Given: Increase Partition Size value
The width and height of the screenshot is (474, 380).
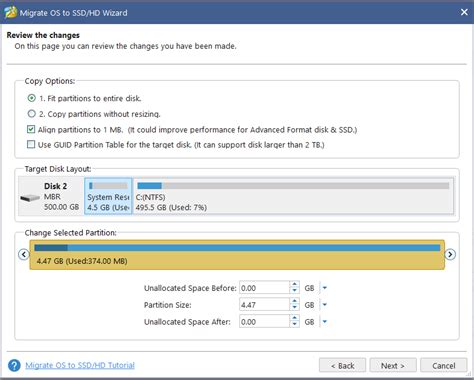Looking at the screenshot, I should [x=294, y=302].
